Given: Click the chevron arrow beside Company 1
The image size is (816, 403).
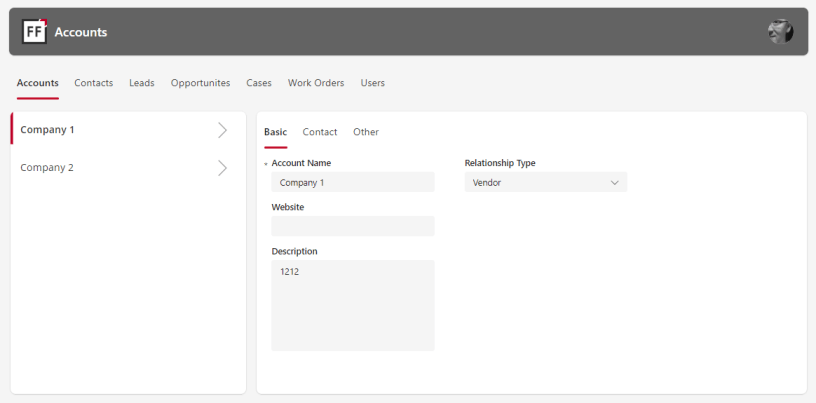Looking at the screenshot, I should click(222, 130).
